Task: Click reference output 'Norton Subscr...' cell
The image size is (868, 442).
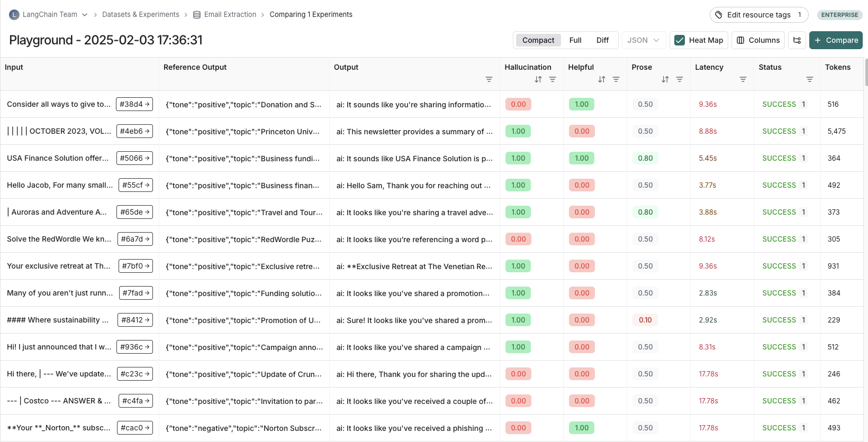Action: point(243,428)
